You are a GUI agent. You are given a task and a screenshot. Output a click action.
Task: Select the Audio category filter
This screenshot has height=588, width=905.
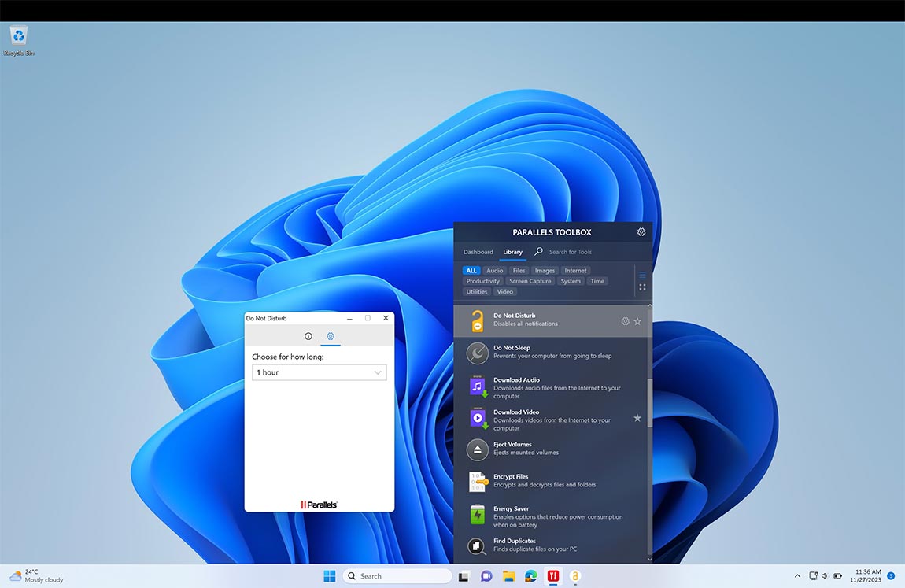tap(494, 270)
